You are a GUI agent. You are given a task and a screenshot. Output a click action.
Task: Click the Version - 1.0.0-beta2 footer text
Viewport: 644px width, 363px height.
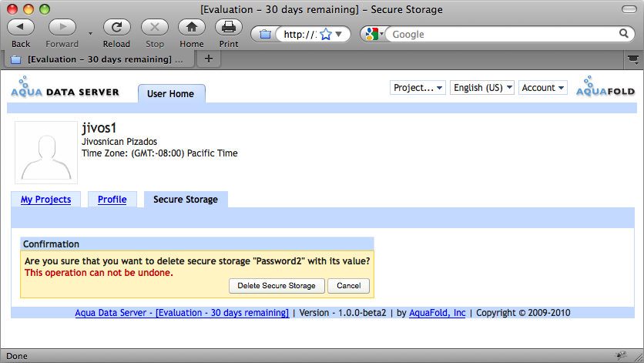(x=343, y=313)
